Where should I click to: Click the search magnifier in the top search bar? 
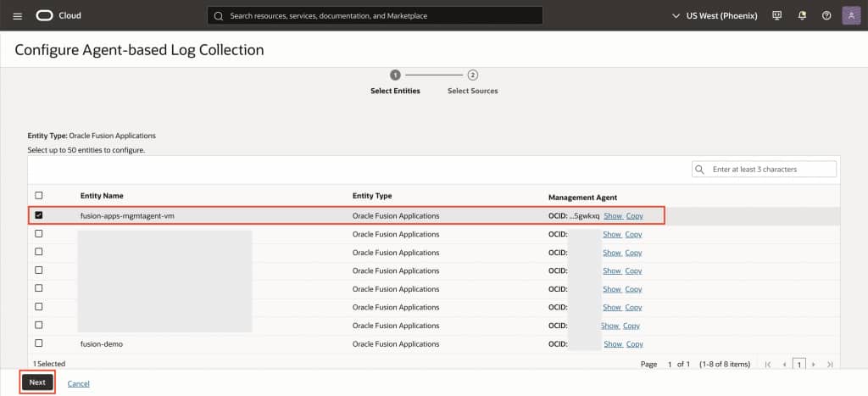point(219,16)
